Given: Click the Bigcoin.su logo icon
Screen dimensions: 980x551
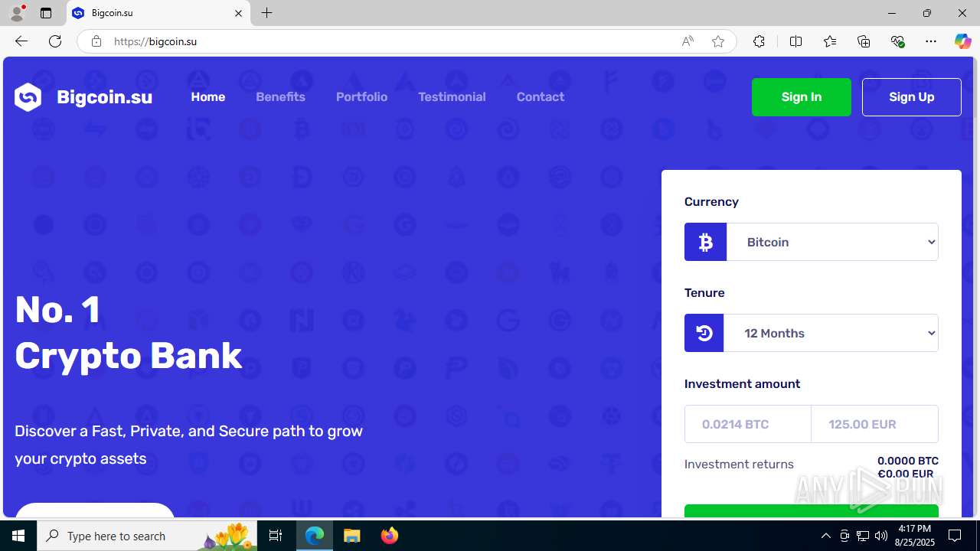Looking at the screenshot, I should (28, 97).
